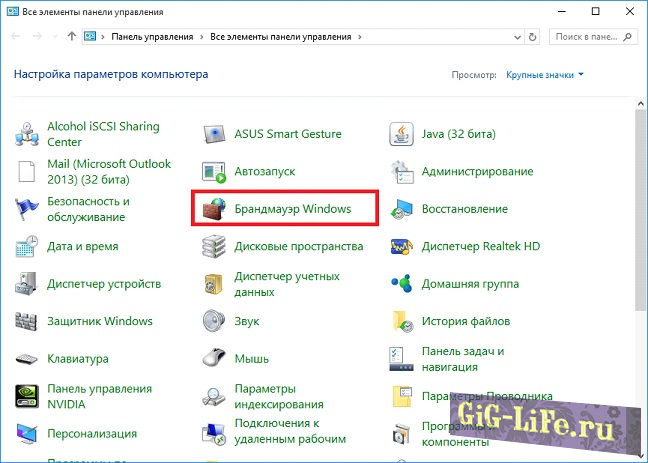Viewport: 648px width, 463px height.
Task: Click the Безопасность и обслуживание flag icon
Action: pos(28,209)
